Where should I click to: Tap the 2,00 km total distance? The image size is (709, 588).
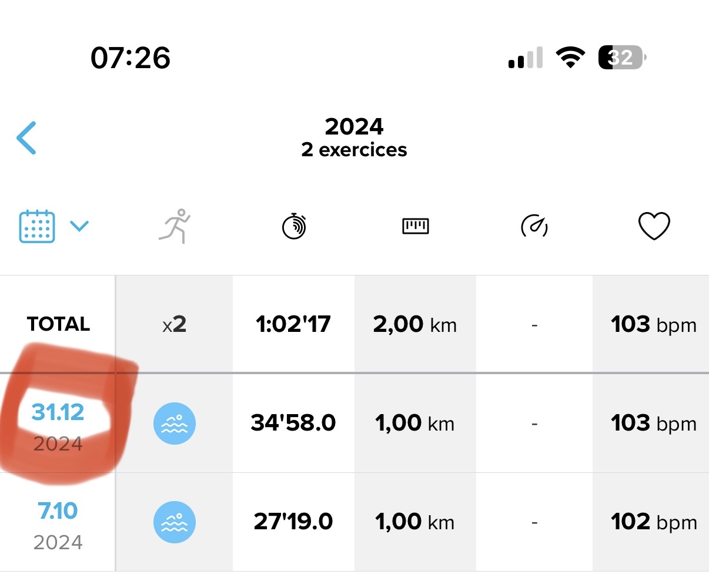[415, 324]
